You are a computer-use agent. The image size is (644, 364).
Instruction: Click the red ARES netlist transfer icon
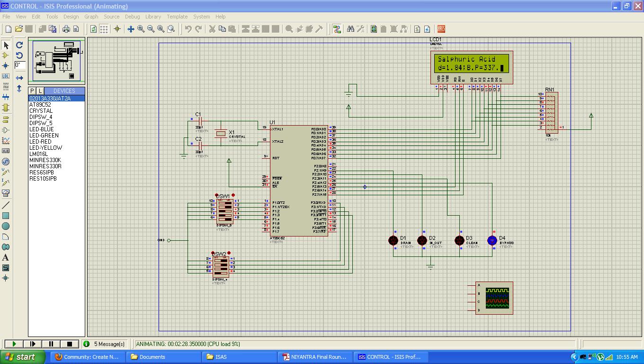pyautogui.click(x=441, y=29)
